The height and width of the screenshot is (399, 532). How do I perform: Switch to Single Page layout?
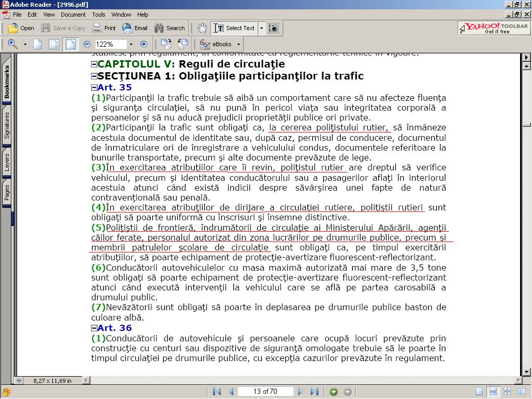pyautogui.click(x=479, y=392)
